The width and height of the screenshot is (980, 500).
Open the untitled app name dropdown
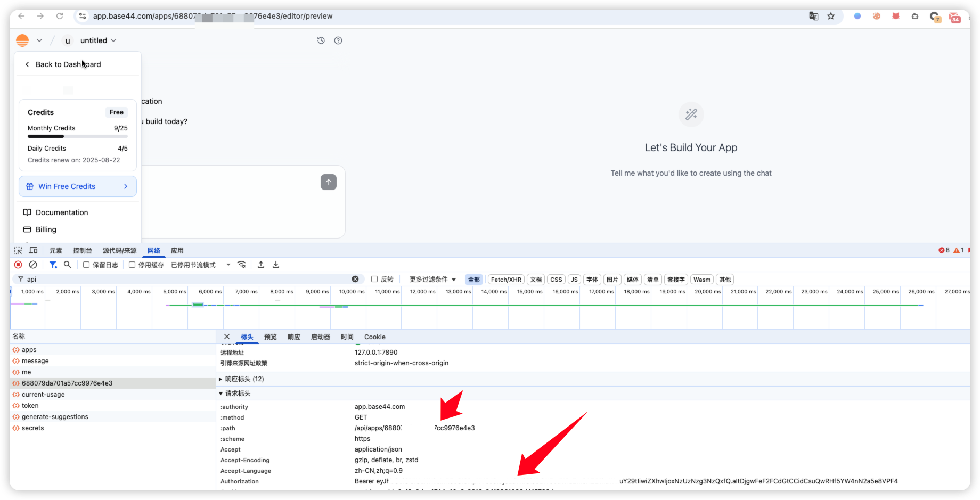98,40
